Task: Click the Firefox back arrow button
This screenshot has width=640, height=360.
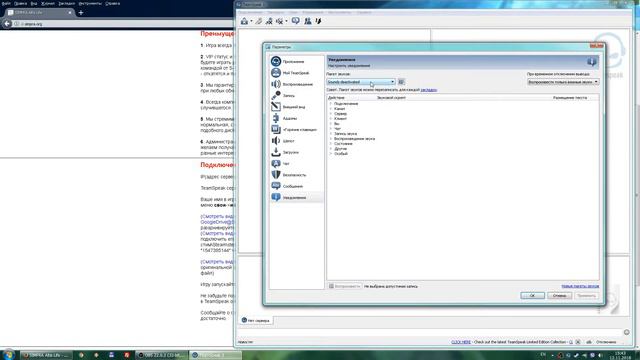Action: coord(7,24)
